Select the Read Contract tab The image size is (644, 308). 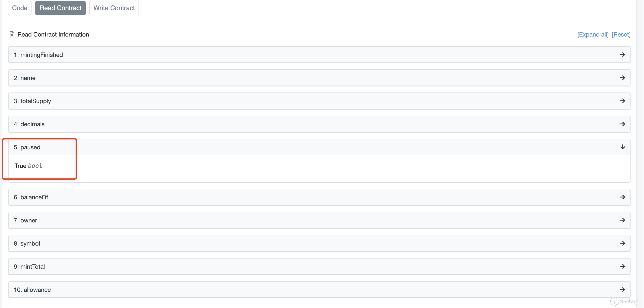tap(60, 8)
